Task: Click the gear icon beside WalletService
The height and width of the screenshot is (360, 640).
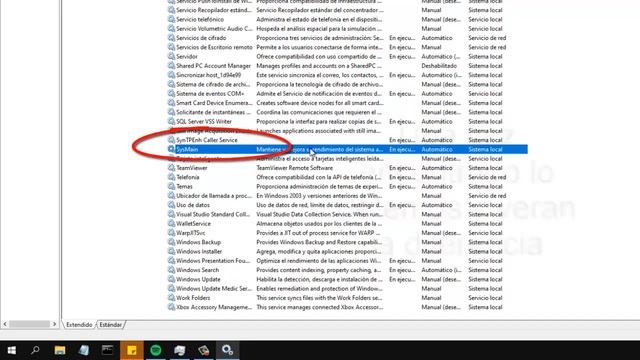Action: coord(171,224)
